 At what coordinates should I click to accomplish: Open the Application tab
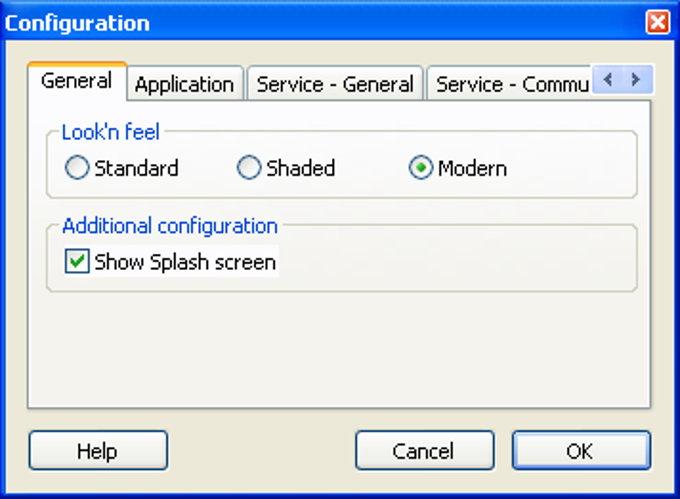pos(185,84)
